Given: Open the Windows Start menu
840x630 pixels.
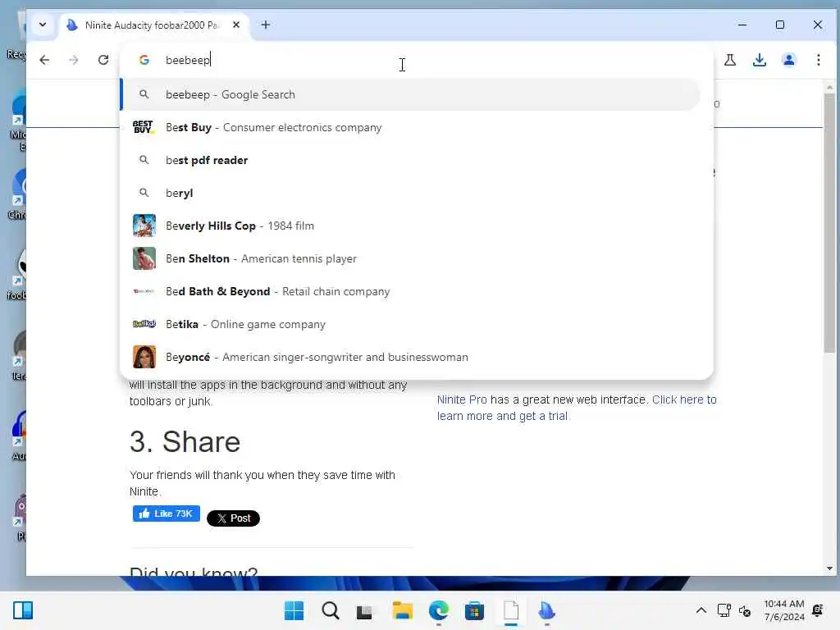Looking at the screenshot, I should [294, 610].
